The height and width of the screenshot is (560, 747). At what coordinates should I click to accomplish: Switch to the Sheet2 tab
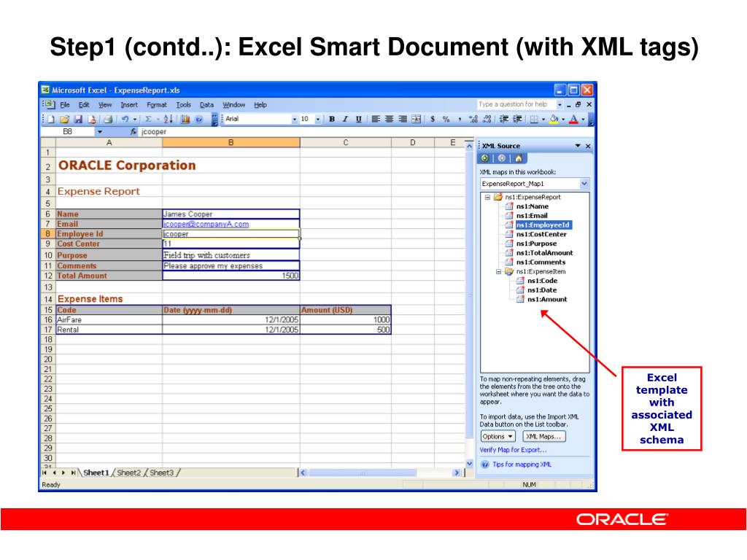[128, 472]
